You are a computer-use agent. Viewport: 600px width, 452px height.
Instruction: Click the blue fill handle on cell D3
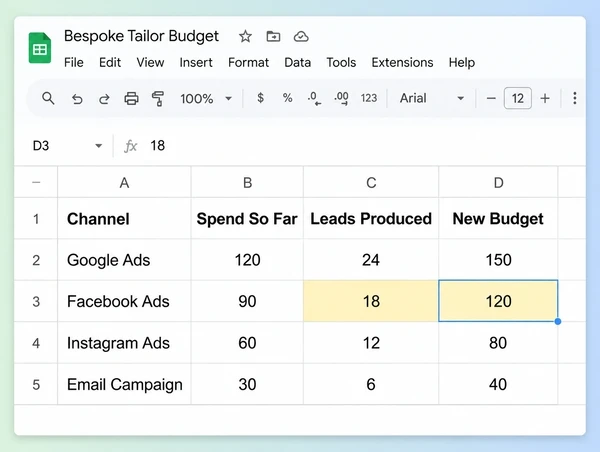click(558, 321)
